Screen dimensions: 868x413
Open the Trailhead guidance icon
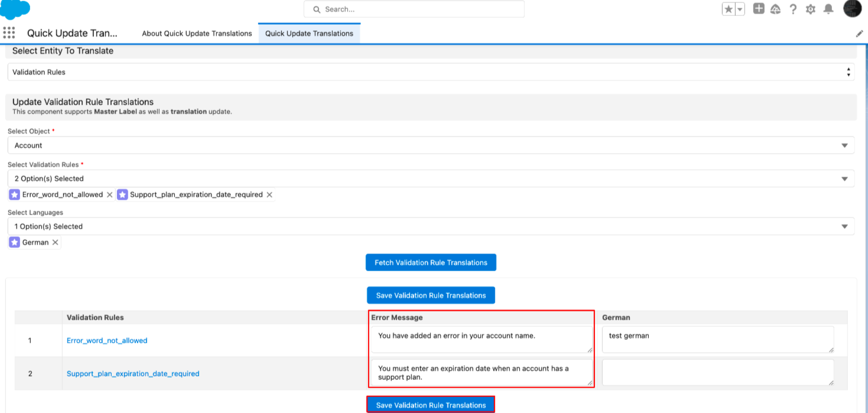point(776,9)
